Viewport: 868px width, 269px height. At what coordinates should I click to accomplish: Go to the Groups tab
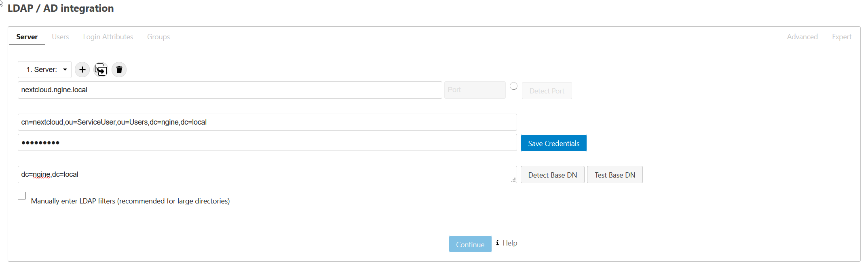point(158,37)
